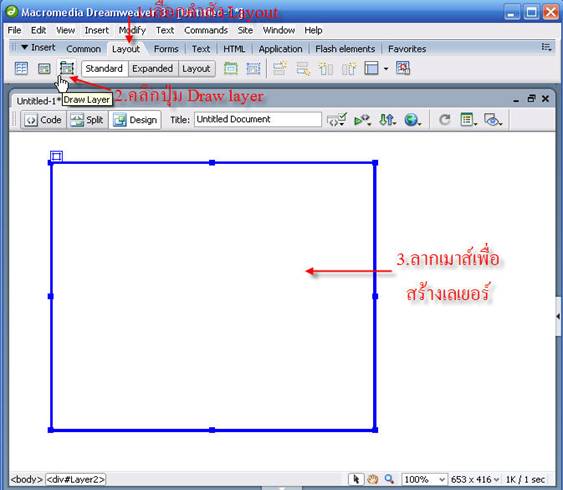
Task: Click the Refresh Design View icon
Action: (x=445, y=120)
